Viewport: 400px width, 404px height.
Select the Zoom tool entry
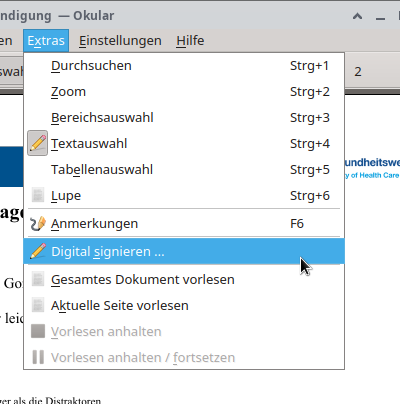184,92
